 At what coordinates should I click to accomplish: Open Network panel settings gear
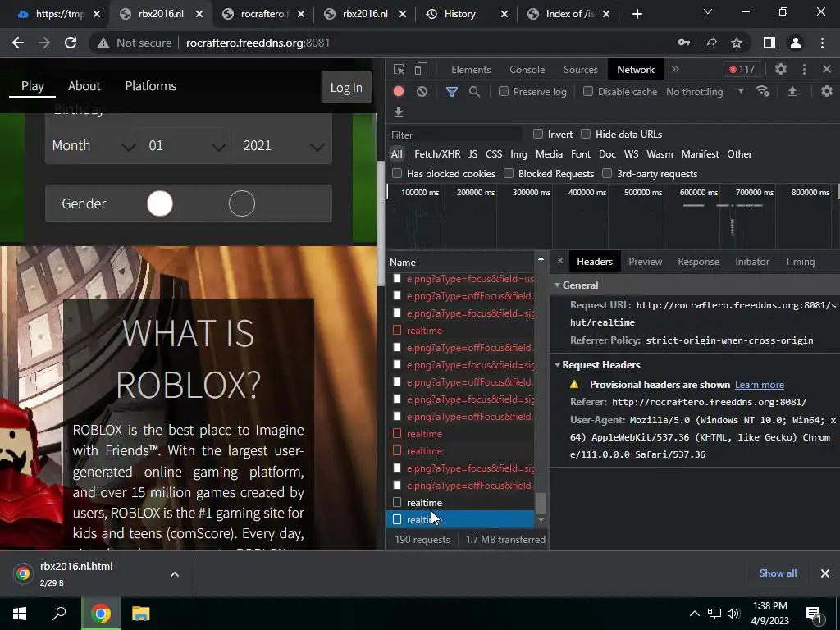tap(827, 92)
